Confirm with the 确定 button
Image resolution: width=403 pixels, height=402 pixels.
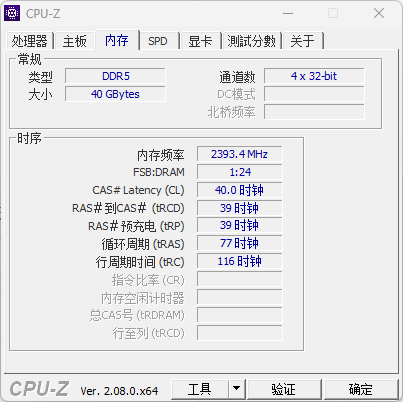tap(361, 389)
